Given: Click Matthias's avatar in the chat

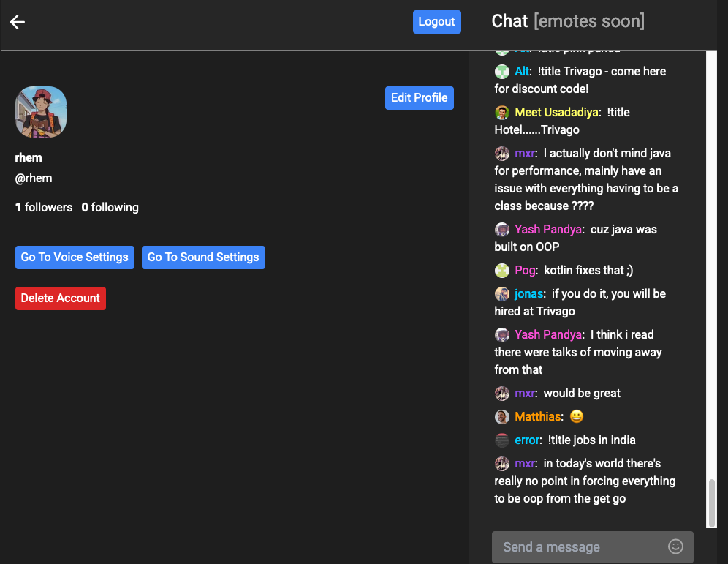Looking at the screenshot, I should [x=502, y=416].
